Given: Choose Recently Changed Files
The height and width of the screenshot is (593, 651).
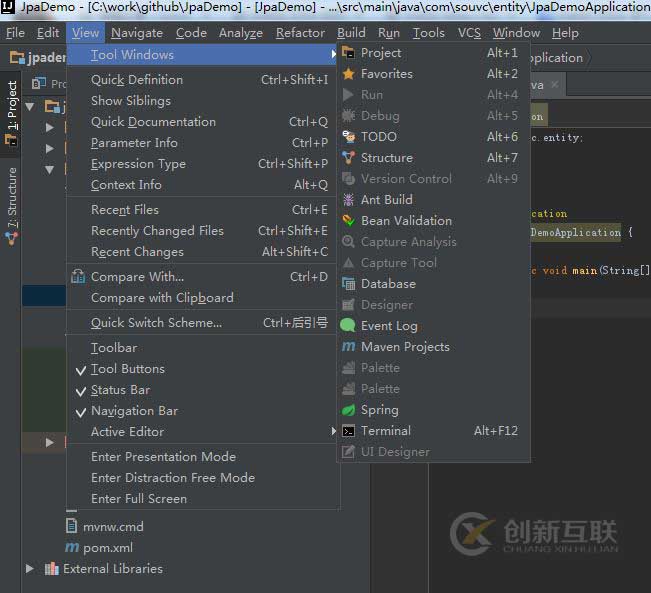Looking at the screenshot, I should [x=203, y=231].
